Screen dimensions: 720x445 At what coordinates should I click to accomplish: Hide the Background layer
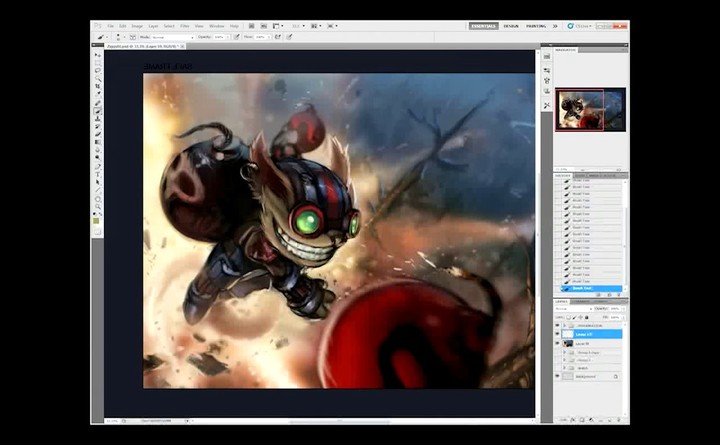click(557, 376)
